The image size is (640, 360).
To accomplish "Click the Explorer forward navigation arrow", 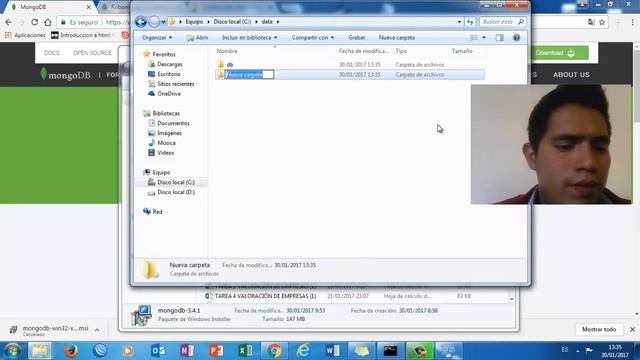I will pyautogui.click(x=154, y=22).
